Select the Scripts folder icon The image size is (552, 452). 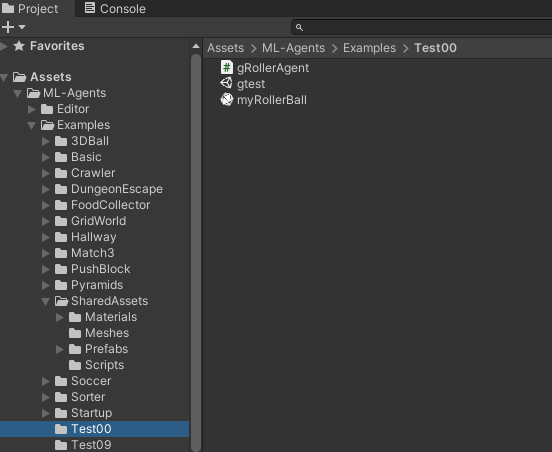(75, 365)
